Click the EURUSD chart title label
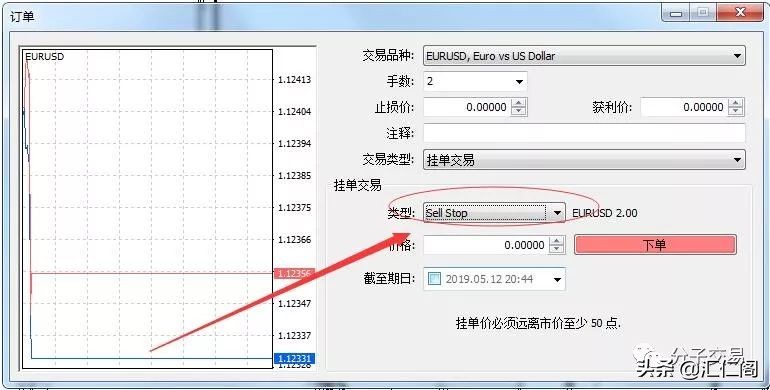This screenshot has width=770, height=390. click(x=45, y=56)
